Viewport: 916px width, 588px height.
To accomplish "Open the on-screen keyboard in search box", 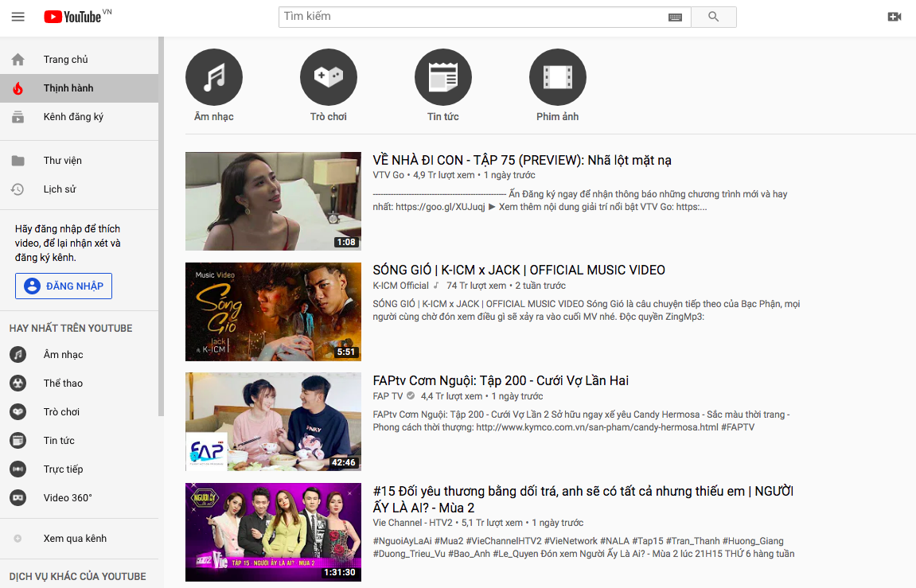I will point(675,17).
